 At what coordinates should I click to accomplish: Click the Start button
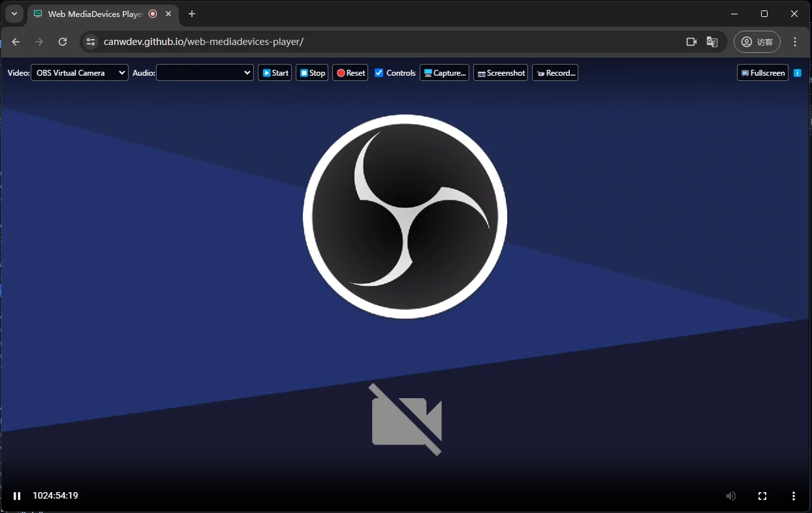[275, 73]
